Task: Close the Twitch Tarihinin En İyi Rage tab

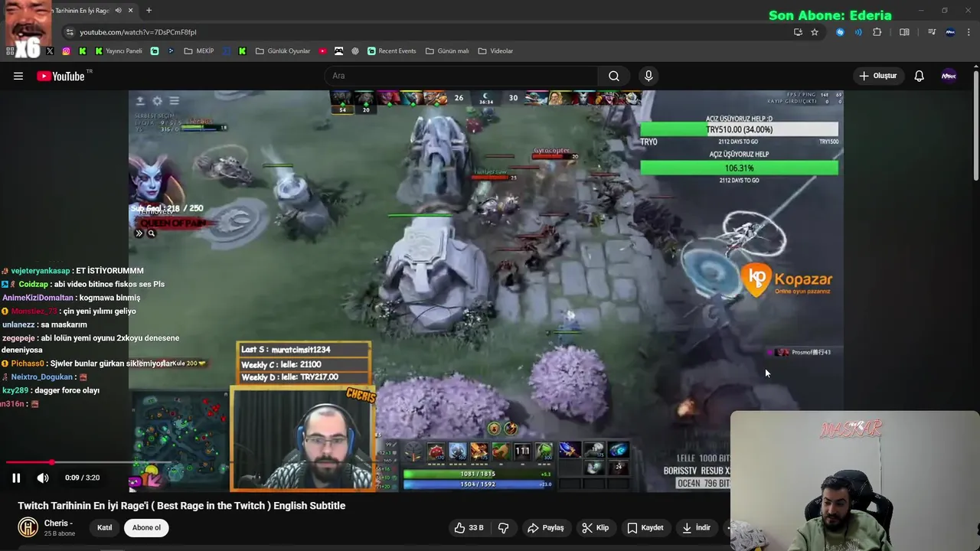Action: 130,11
